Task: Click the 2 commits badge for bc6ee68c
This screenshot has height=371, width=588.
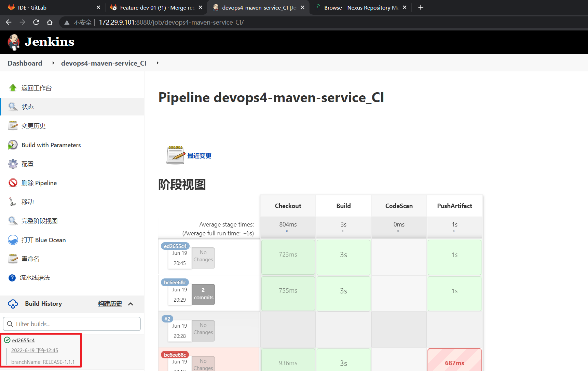Action: coord(203,294)
